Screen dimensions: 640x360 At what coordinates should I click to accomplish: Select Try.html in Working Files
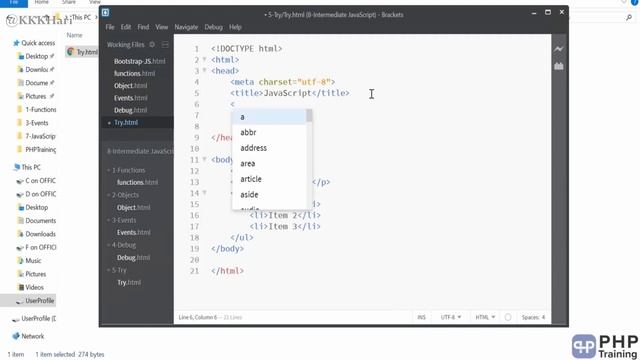126,122
